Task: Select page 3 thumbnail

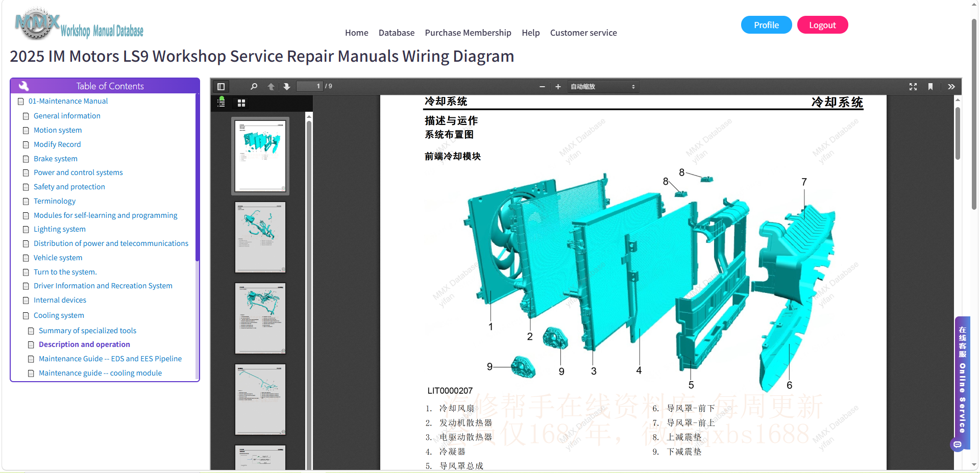Action: pyautogui.click(x=260, y=318)
